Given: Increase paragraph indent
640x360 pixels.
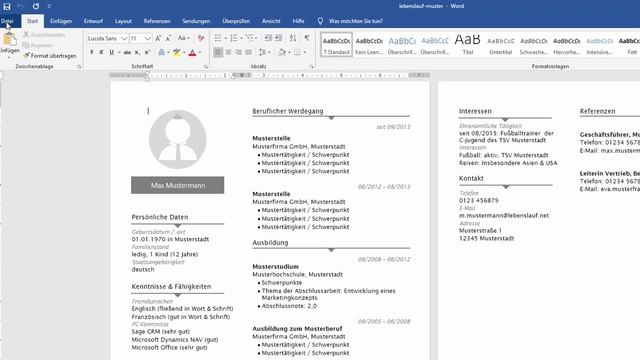Looking at the screenshot, I should tap(278, 38).
